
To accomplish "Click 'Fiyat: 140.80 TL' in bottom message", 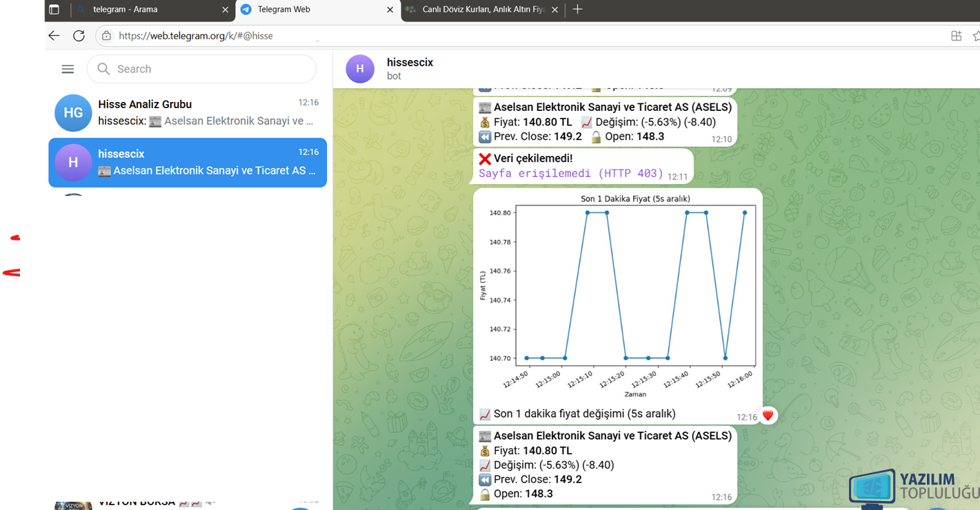I will (x=533, y=451).
